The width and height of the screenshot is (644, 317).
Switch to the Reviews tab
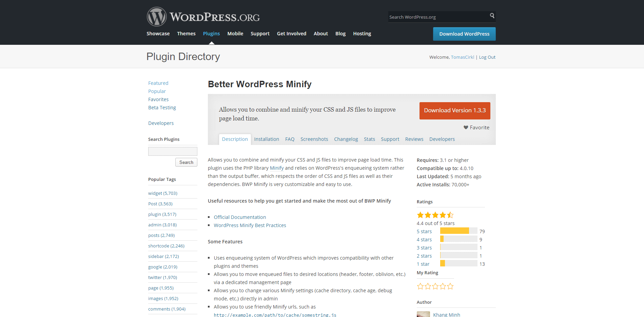click(414, 139)
